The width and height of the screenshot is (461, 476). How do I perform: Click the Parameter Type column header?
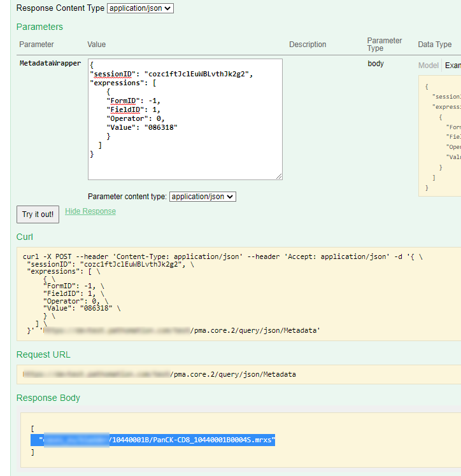385,45
